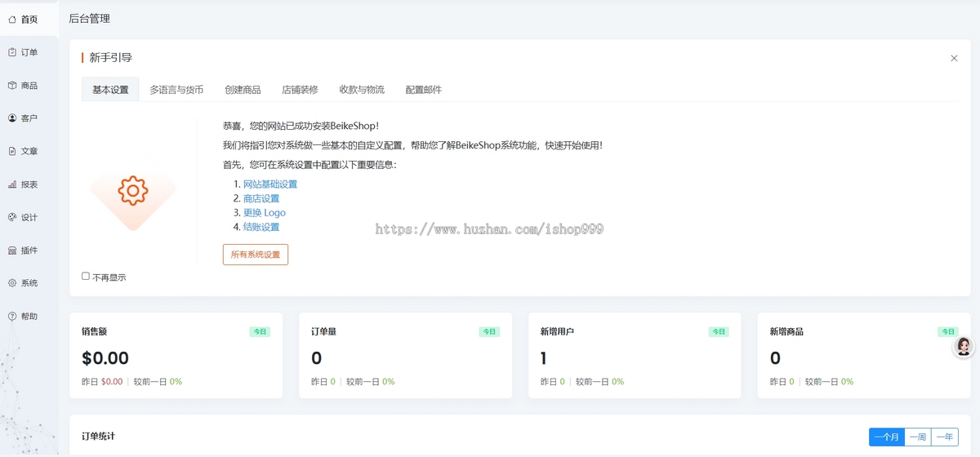The image size is (980, 457).
Task: Click the 今日 badge on 新增商品 card
Action: pos(947,332)
